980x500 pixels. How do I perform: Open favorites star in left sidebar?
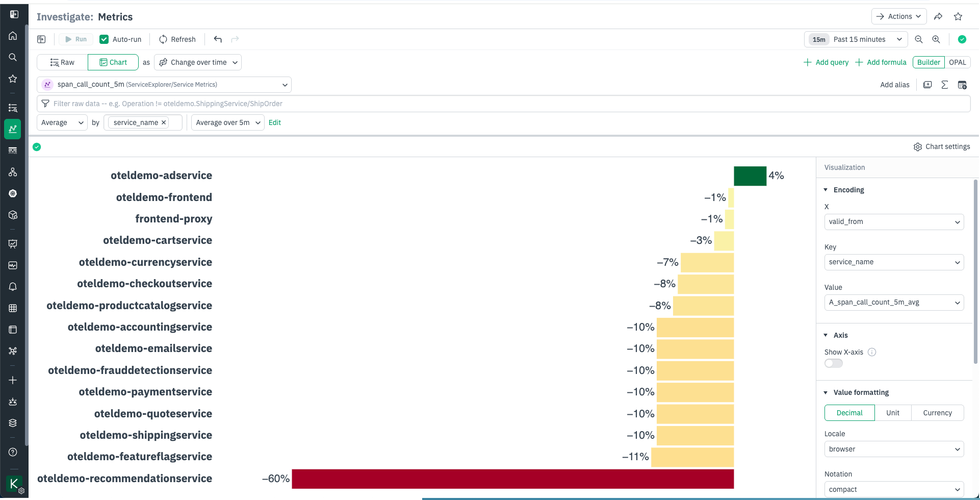[13, 79]
